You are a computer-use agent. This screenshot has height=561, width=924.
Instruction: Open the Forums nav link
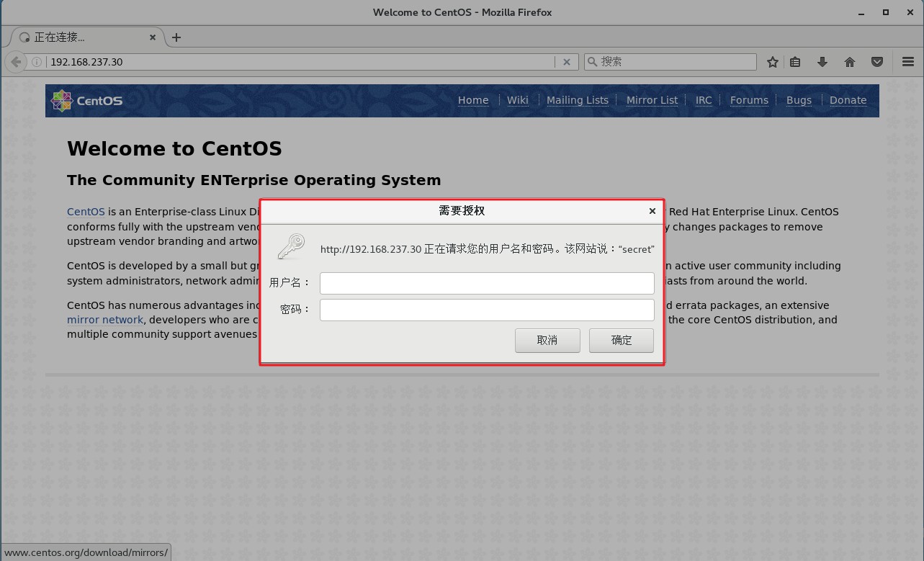click(749, 100)
